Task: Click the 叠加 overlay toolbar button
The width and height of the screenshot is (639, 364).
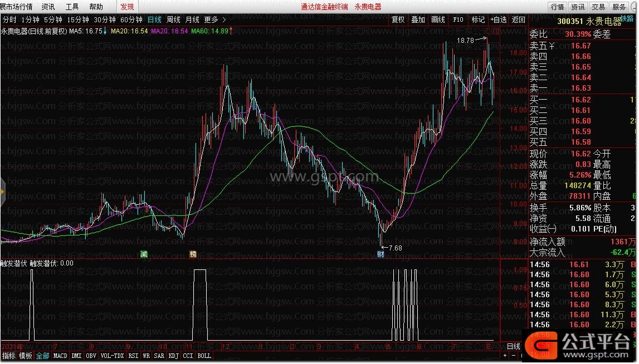Action: (x=418, y=19)
